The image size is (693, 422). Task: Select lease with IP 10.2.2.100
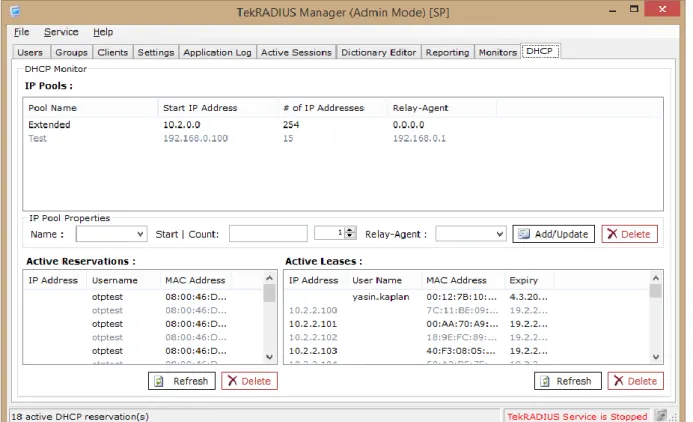(467, 310)
